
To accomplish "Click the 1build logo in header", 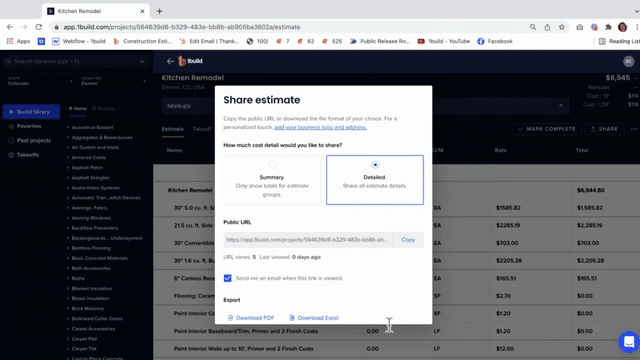I will click(190, 61).
